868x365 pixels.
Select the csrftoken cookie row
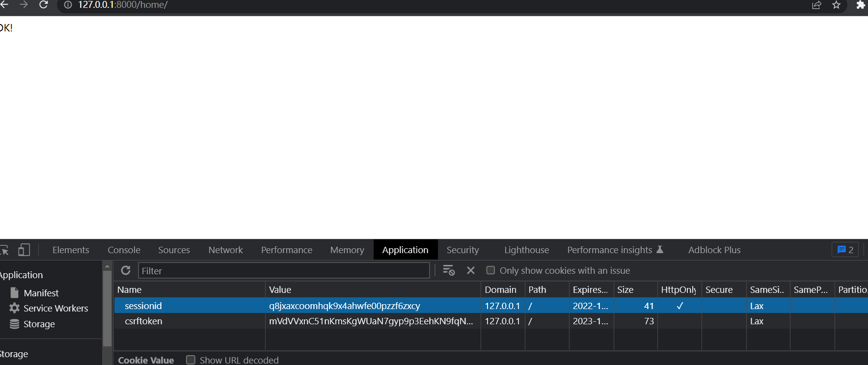(491, 321)
